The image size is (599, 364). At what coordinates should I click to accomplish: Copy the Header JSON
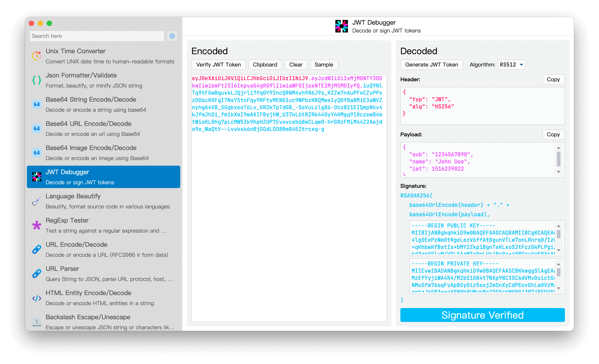pos(553,79)
